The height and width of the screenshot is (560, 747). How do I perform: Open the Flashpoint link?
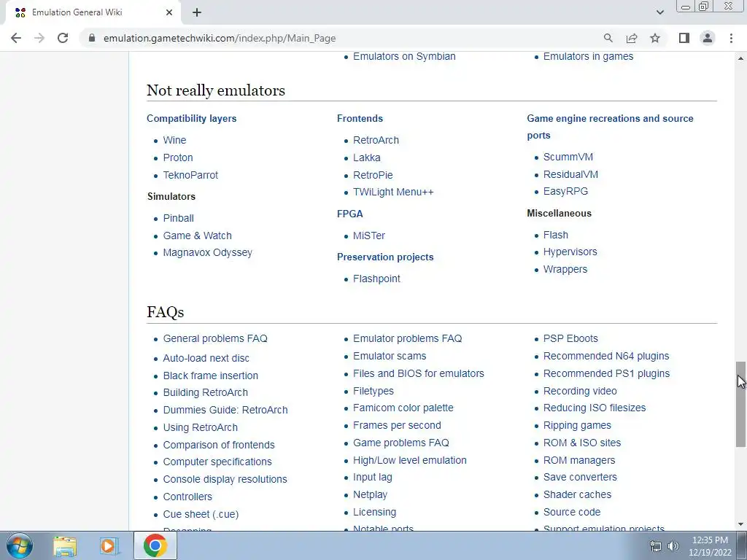click(x=376, y=279)
